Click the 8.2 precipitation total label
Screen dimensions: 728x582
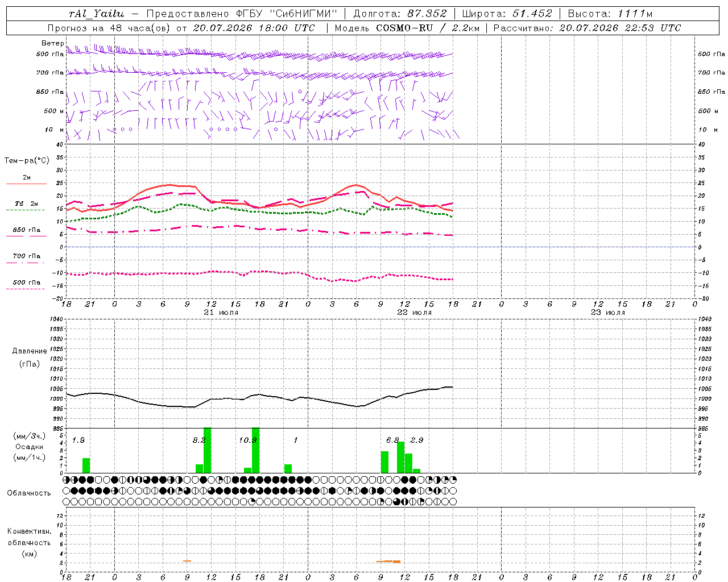tap(199, 440)
